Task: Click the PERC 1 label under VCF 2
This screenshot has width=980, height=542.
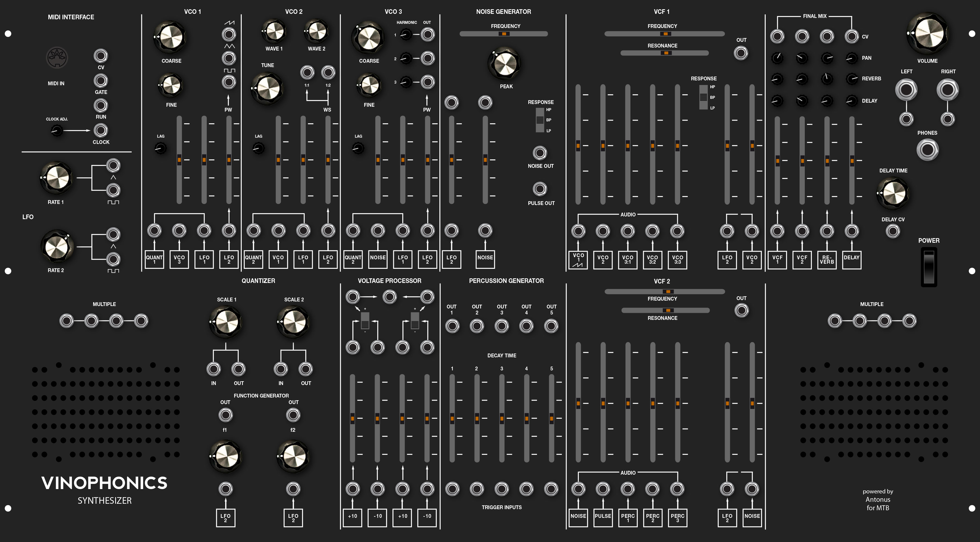Action: pyautogui.click(x=628, y=518)
